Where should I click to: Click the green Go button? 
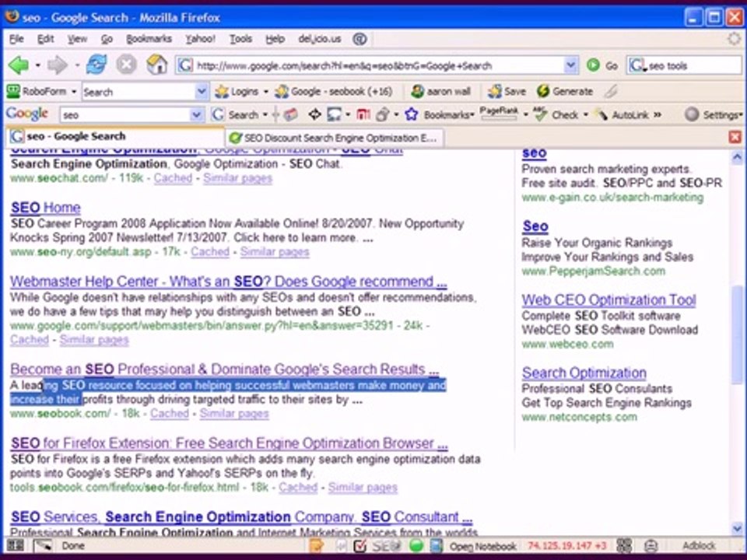(602, 65)
